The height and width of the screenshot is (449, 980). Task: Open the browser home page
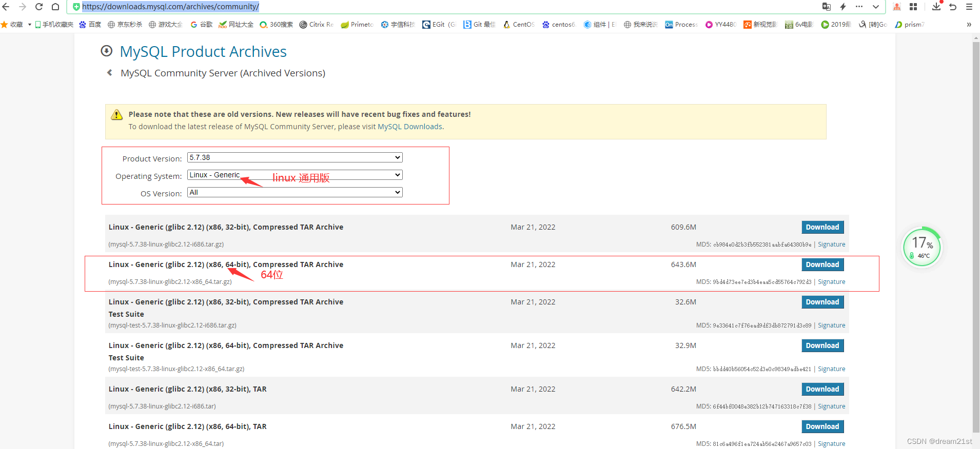click(55, 7)
